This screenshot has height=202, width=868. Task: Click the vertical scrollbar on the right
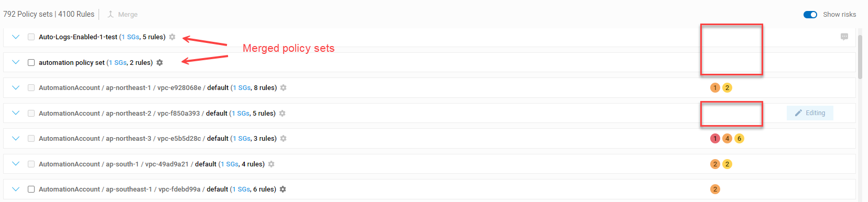point(860,58)
